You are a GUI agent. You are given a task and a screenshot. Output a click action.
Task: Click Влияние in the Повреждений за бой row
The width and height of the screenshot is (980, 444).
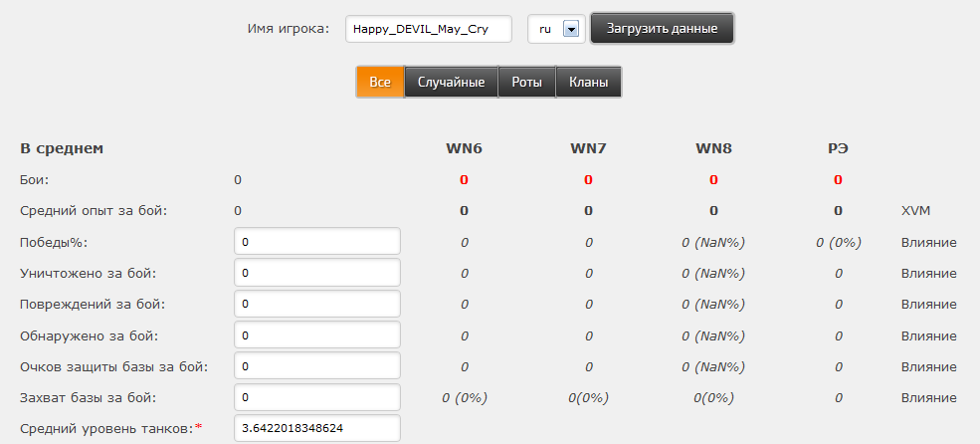point(928,305)
